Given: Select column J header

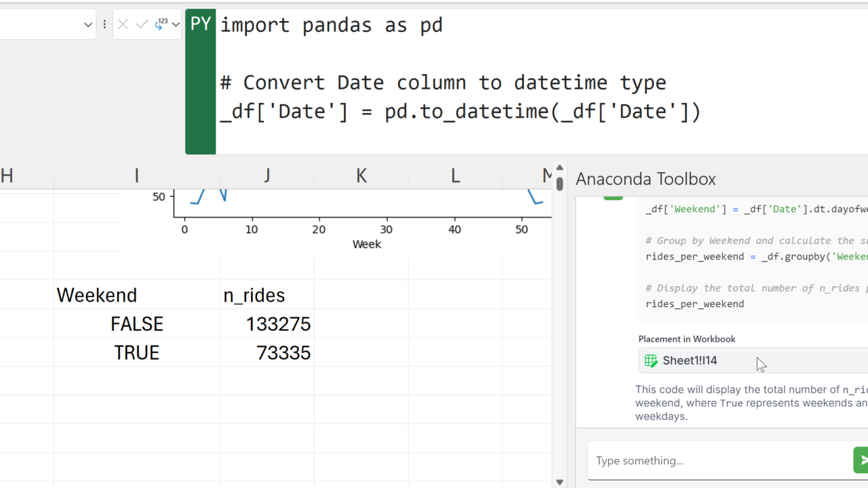Looking at the screenshot, I should (x=267, y=176).
